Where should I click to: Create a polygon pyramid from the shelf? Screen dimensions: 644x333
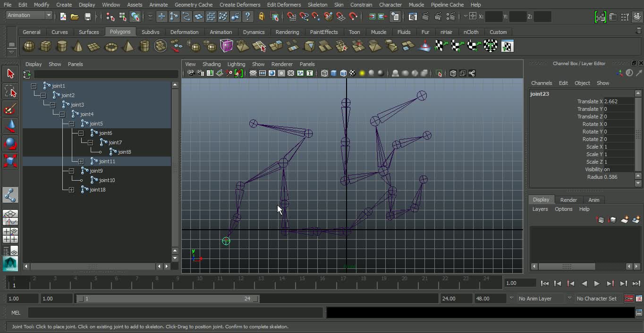tap(128, 46)
